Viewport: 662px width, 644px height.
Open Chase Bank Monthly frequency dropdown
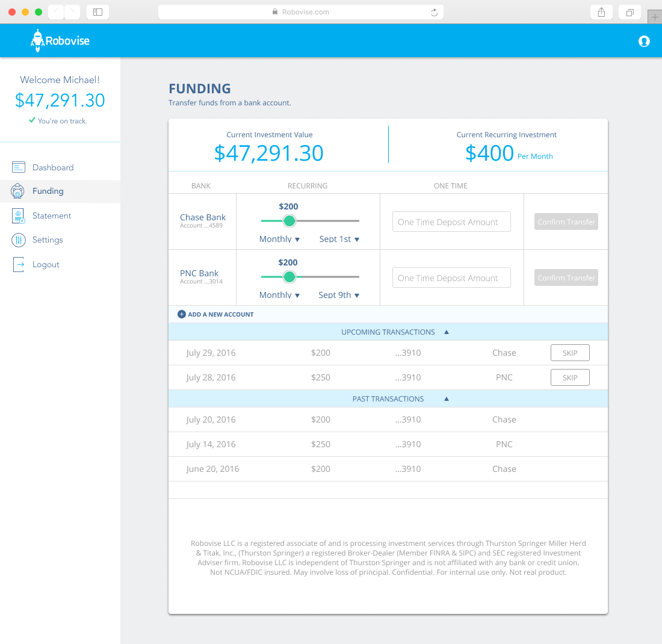tap(279, 239)
